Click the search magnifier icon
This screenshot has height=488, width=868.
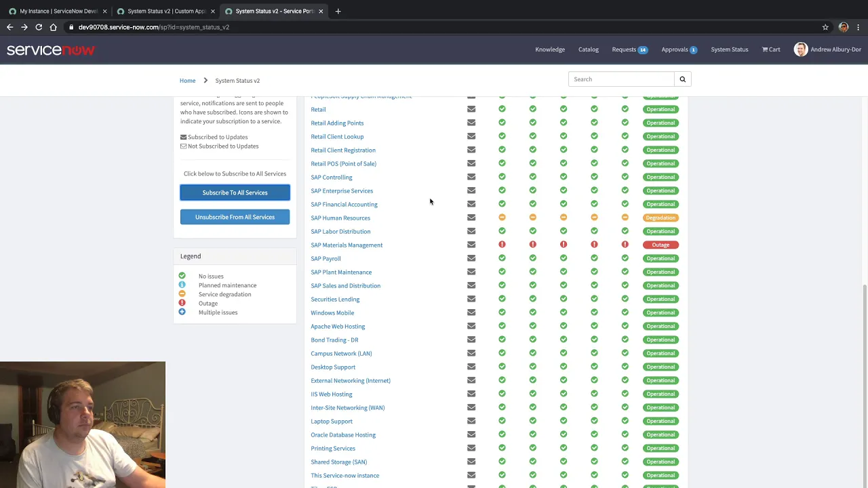click(682, 79)
